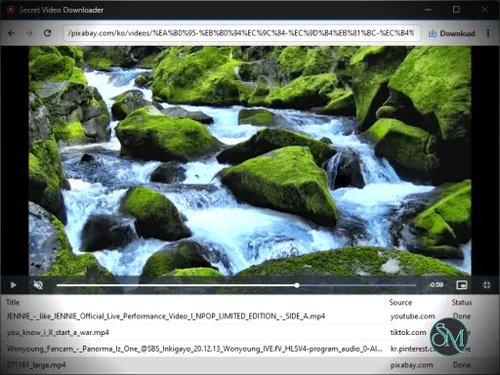Reload the page with refresh icon
The width and height of the screenshot is (500, 375).
click(x=47, y=33)
